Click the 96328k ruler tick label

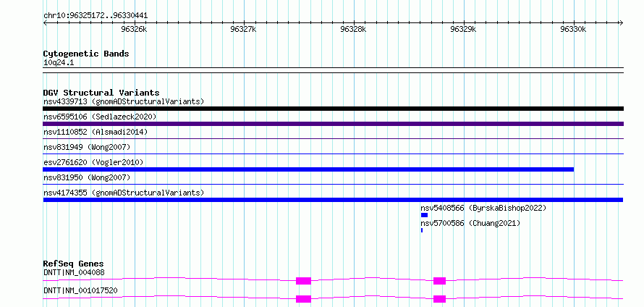point(353,29)
